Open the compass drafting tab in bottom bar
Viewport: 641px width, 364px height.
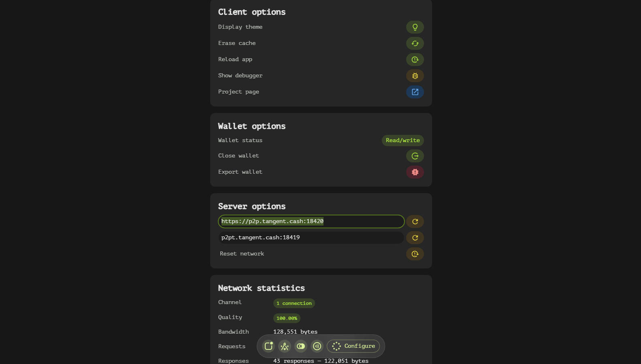[x=285, y=346]
